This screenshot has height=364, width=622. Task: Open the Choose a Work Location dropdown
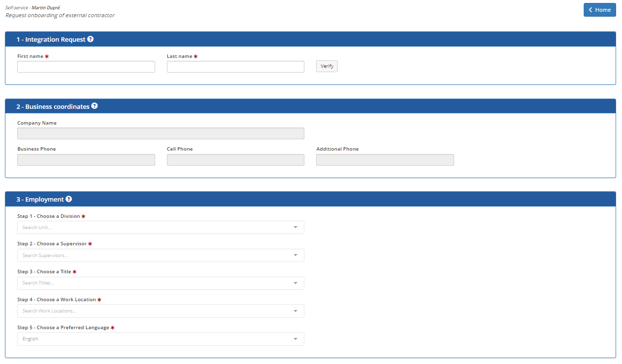point(161,311)
